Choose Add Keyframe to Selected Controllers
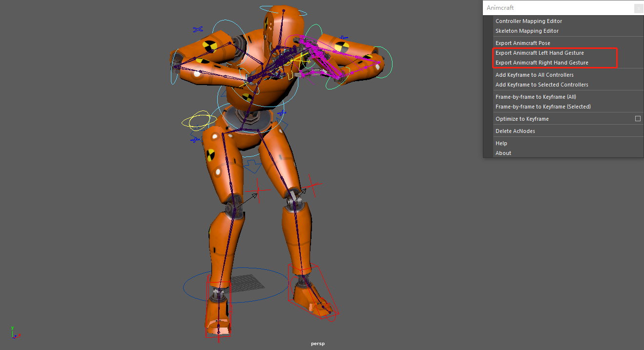Viewport: 644px width, 350px height. [541, 85]
